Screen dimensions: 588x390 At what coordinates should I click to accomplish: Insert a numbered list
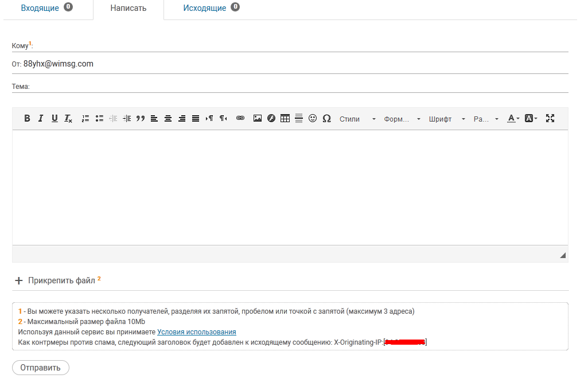tap(85, 119)
